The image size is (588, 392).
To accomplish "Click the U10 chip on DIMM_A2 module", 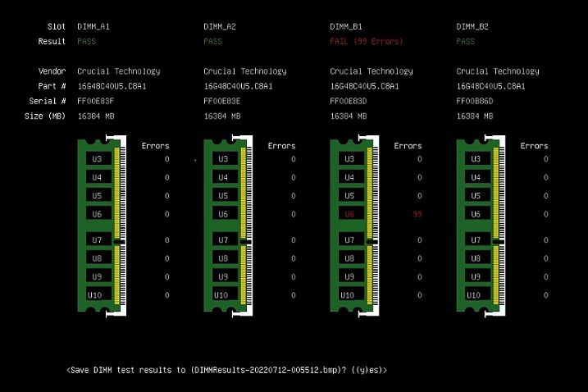I will click(x=225, y=294).
